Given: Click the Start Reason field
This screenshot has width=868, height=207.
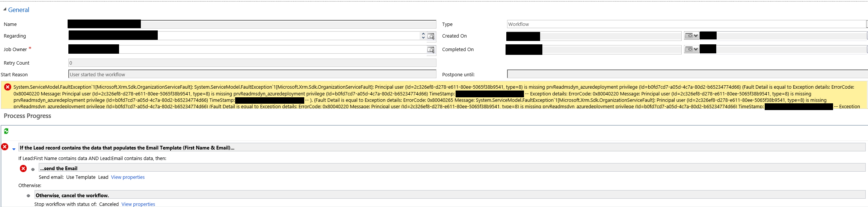Looking at the screenshot, I should [252, 74].
